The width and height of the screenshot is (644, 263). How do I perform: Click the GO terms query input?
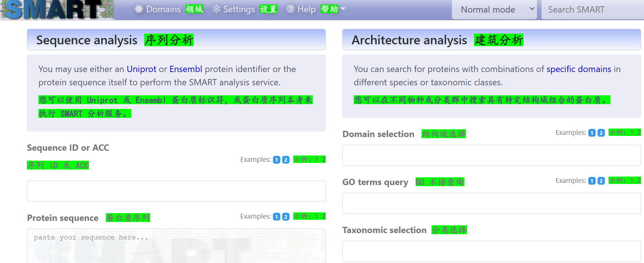tap(492, 203)
